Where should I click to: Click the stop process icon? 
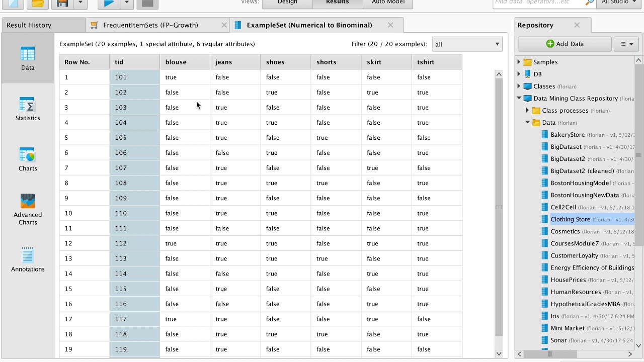147,3
